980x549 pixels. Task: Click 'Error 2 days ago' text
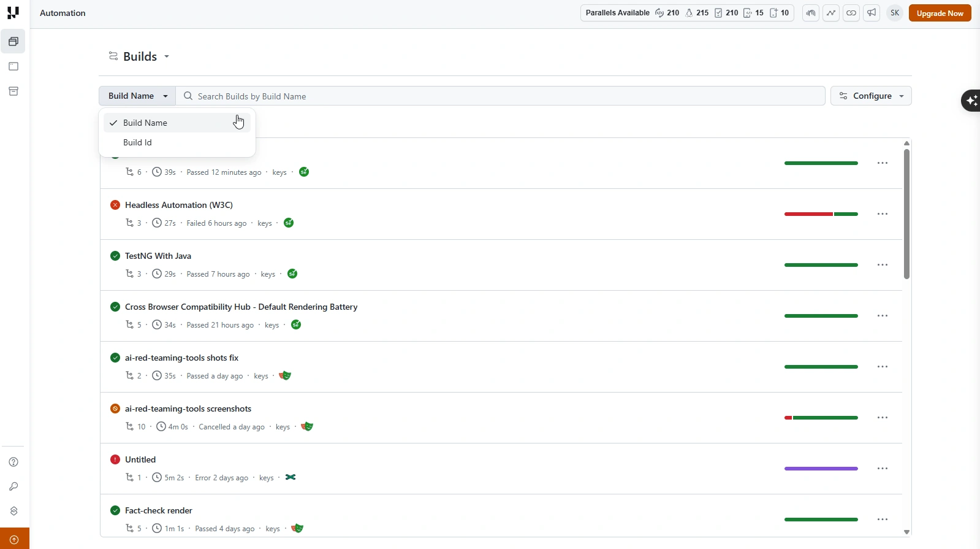(222, 478)
